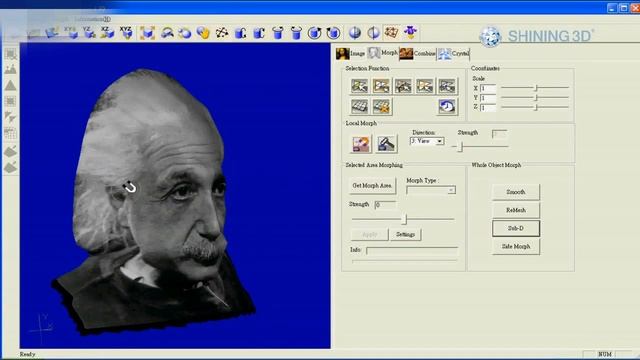
Task: Switch to the XZ view cube icon
Action: point(107,33)
